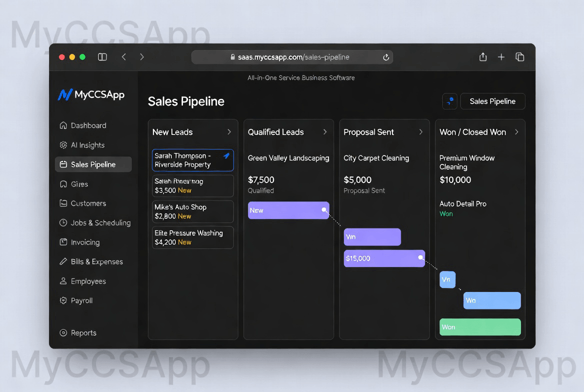Click the purple Vin bar in Proposal Sent
This screenshot has height=392, width=584.
coord(372,236)
